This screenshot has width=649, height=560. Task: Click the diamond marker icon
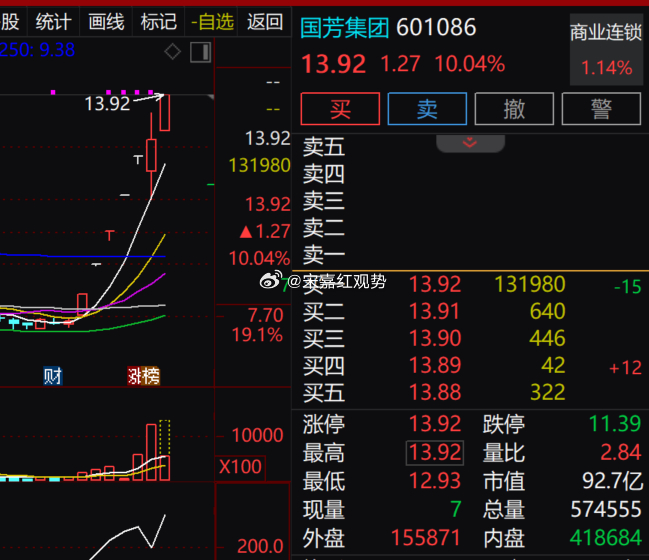coord(173,52)
